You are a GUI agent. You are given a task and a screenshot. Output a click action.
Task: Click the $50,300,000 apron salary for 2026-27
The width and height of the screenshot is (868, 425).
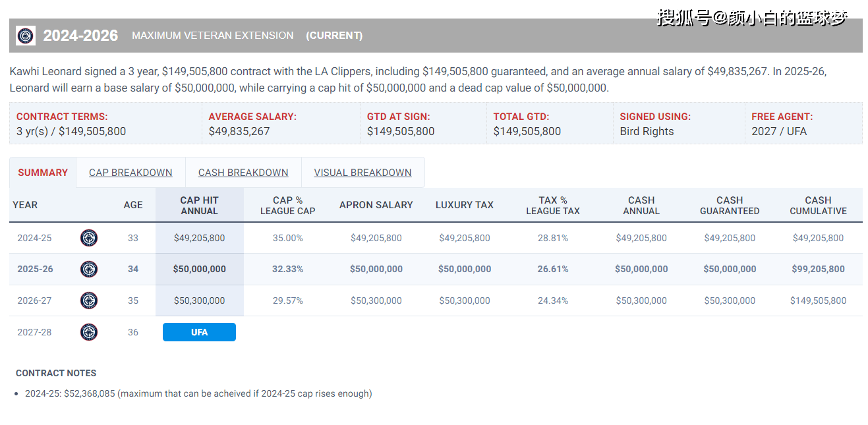(376, 300)
